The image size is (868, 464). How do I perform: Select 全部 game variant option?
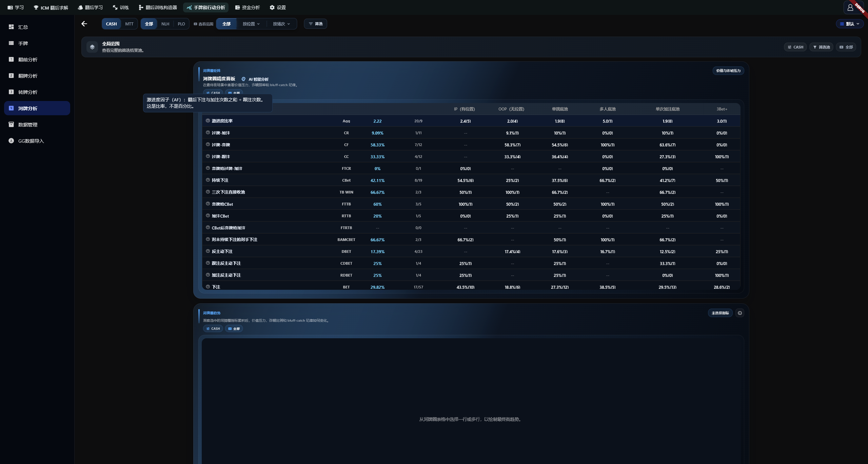click(x=149, y=24)
